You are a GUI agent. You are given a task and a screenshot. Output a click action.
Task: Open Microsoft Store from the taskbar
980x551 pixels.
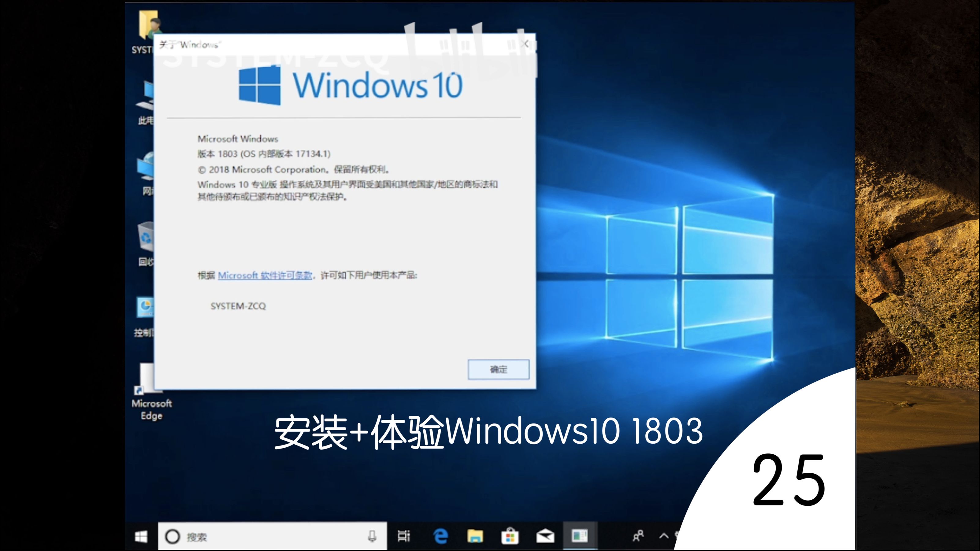510,536
